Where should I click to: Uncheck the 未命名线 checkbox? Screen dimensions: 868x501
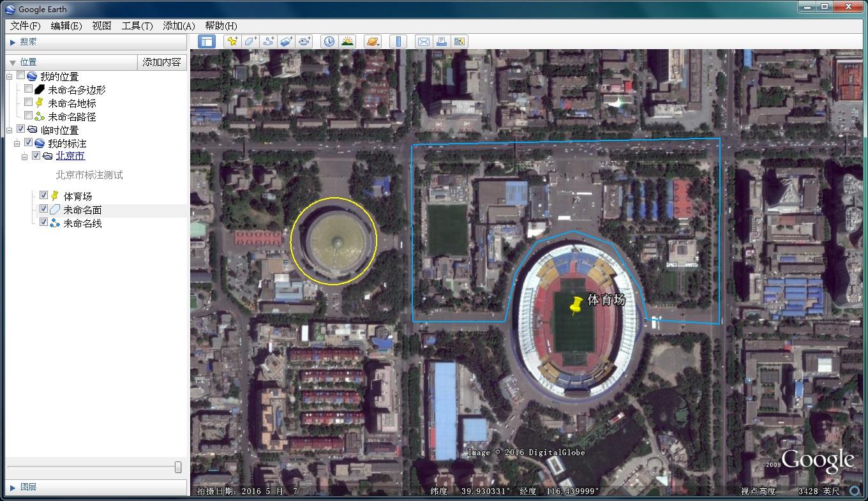click(43, 222)
